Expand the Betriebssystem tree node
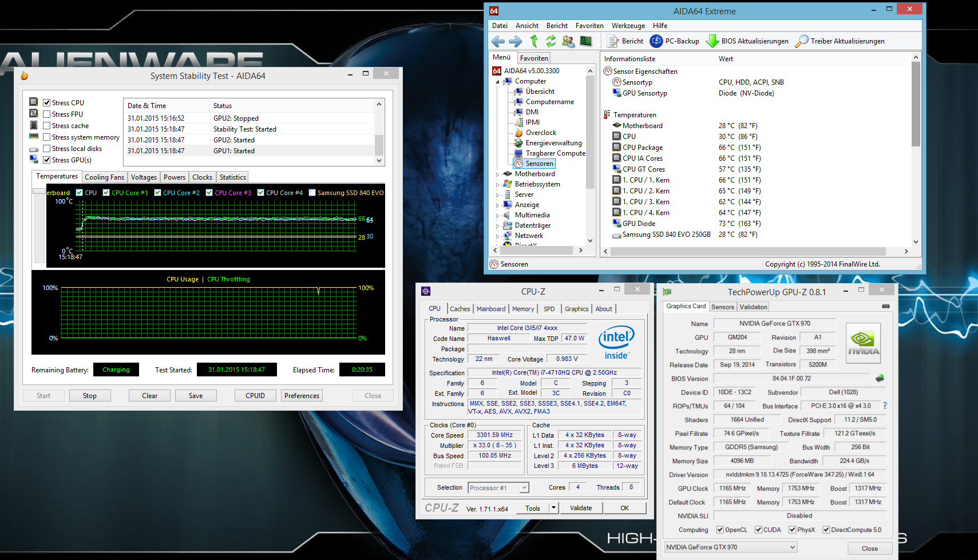The height and width of the screenshot is (560, 978). 497,185
